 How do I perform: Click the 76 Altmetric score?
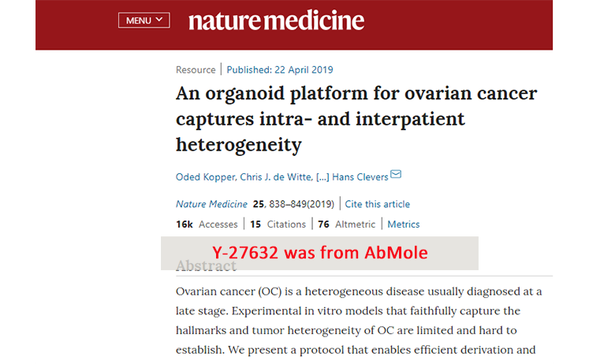(346, 225)
